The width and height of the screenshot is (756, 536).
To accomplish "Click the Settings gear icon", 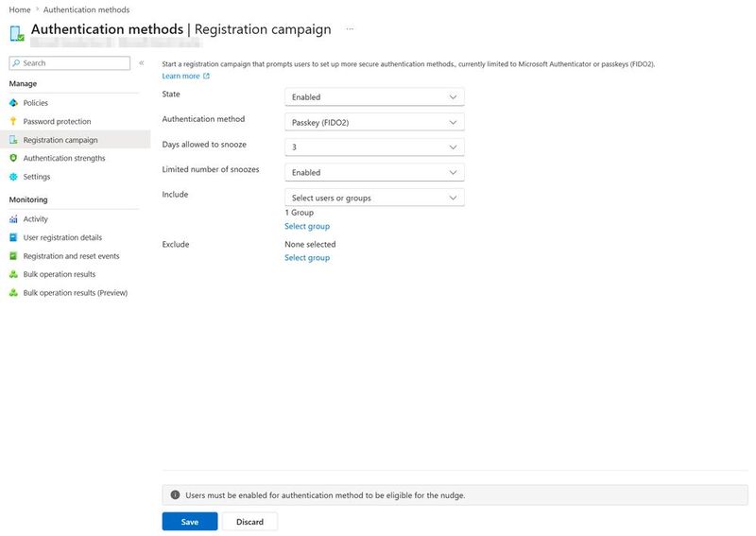I will tap(13, 177).
